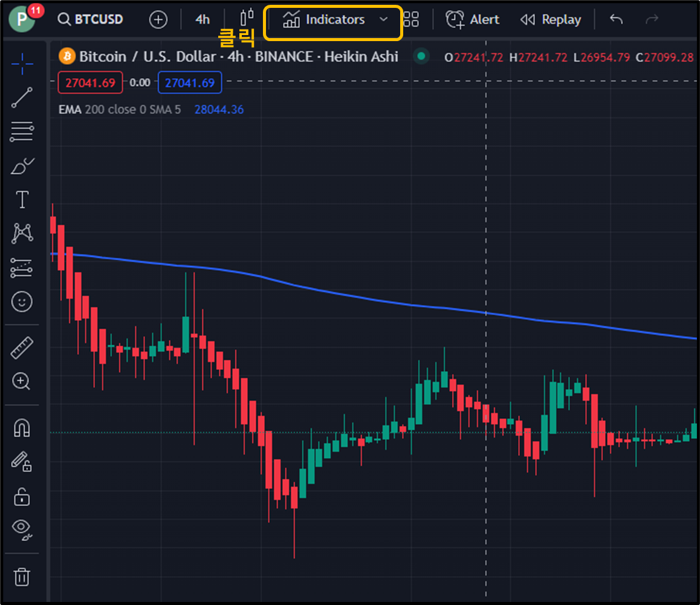Click the EMA value 28044.36
The image size is (700, 605).
click(x=219, y=109)
